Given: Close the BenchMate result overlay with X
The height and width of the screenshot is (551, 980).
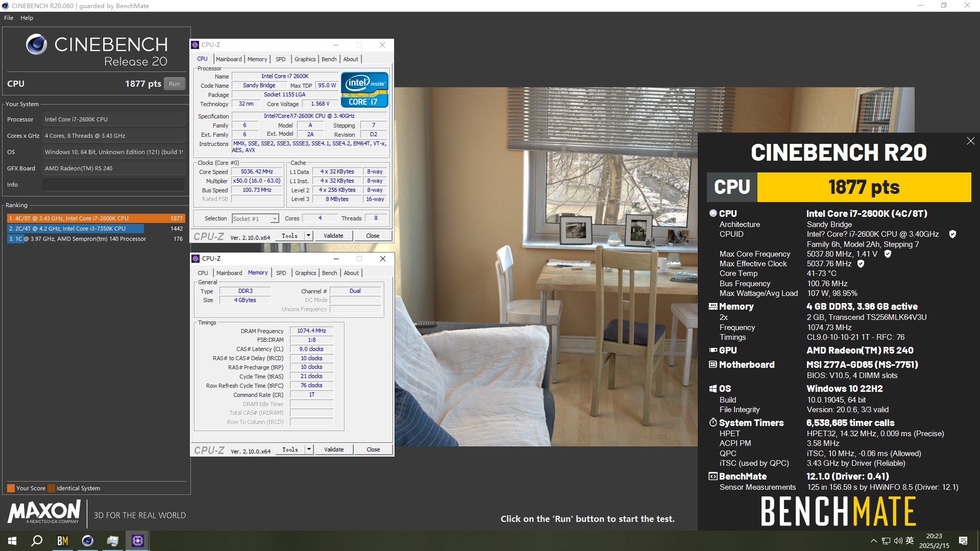Looking at the screenshot, I should click(x=970, y=141).
